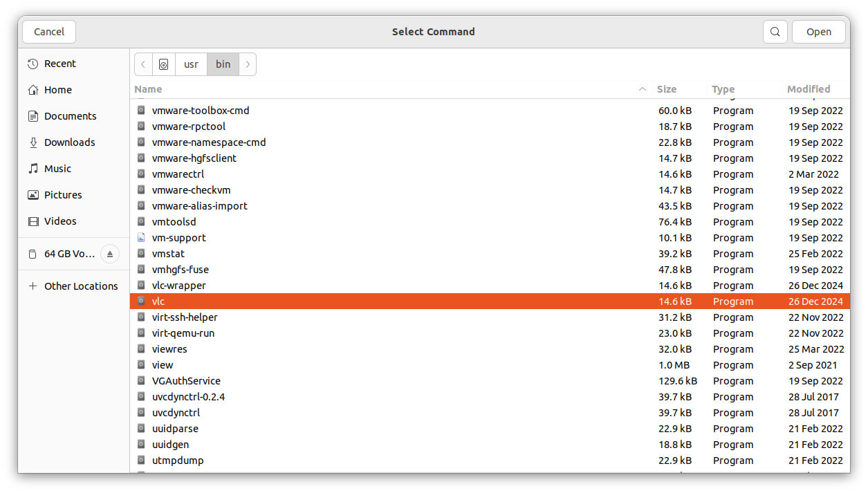Image resolution: width=868 pixels, height=493 pixels.
Task: Go to Home in the sidebar
Action: point(74,90)
